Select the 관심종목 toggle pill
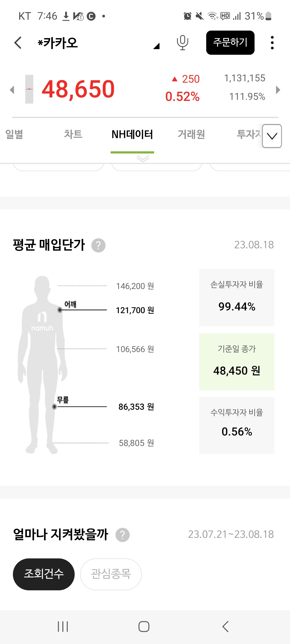 point(111,574)
